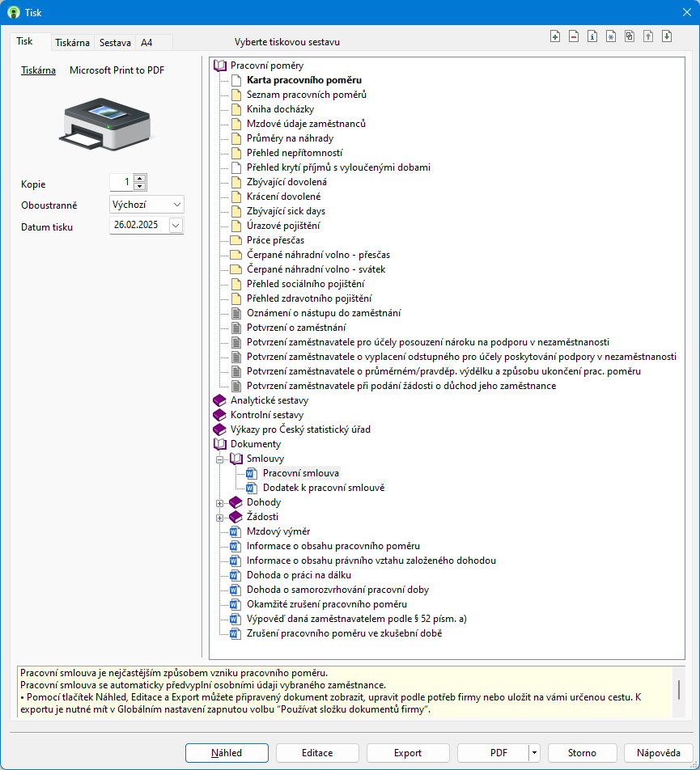Expand the Dohody tree node

(x=219, y=502)
